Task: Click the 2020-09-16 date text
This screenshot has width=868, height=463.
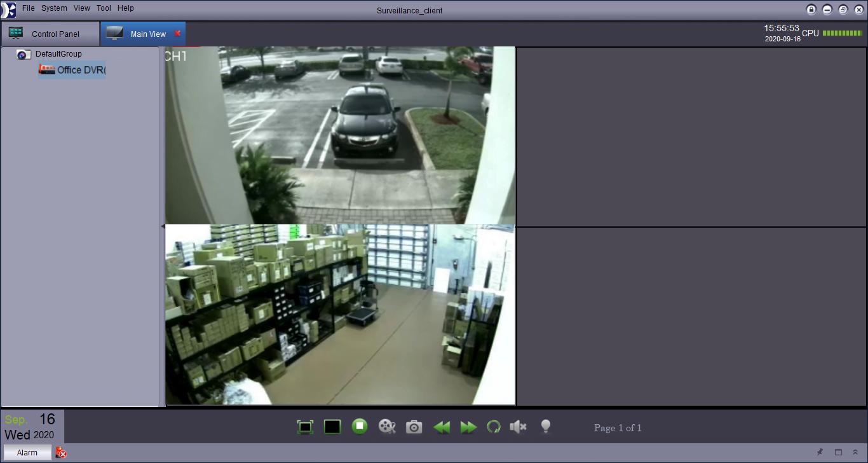Action: (x=783, y=39)
